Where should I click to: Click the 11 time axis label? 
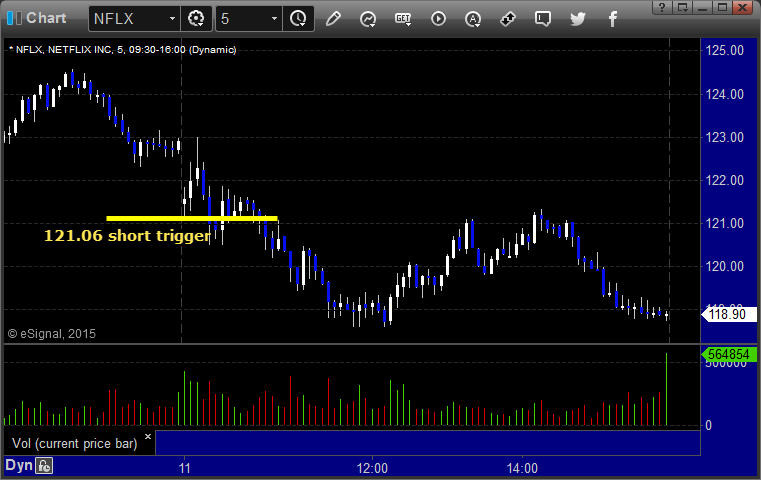[x=184, y=468]
